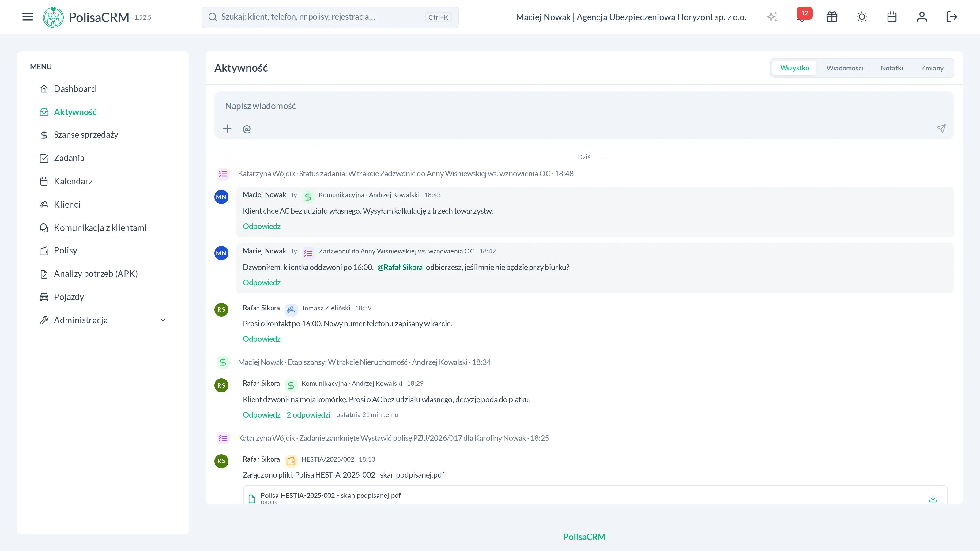Image resolution: width=980 pixels, height=551 pixels.
Task: Focus the global search field
Action: (x=330, y=17)
